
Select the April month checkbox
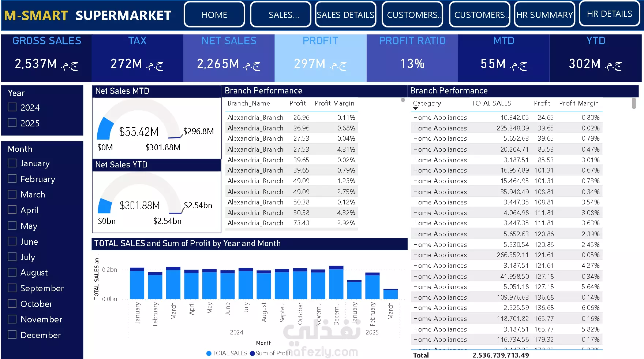pyautogui.click(x=12, y=210)
